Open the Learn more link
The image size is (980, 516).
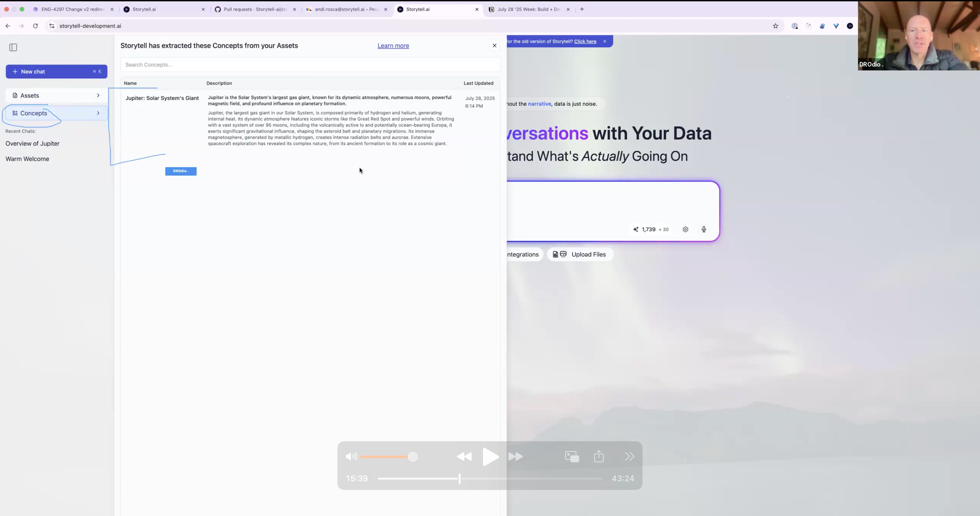[x=393, y=46]
